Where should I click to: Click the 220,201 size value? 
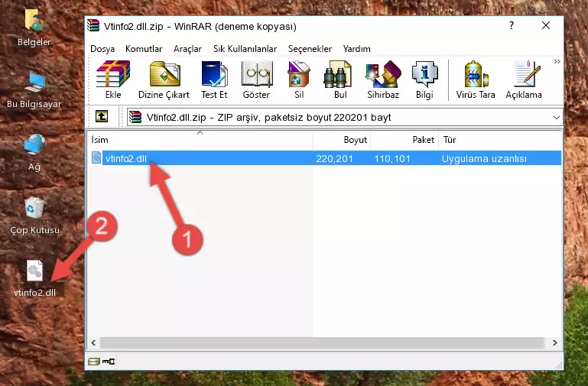[x=334, y=158]
